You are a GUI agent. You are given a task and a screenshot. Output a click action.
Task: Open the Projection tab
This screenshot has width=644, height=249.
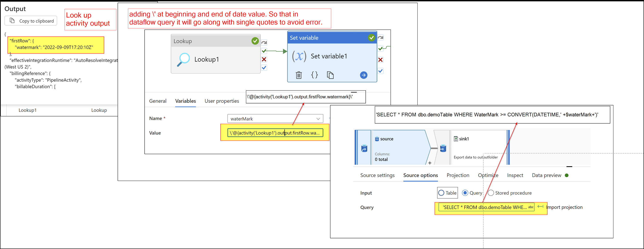(458, 175)
